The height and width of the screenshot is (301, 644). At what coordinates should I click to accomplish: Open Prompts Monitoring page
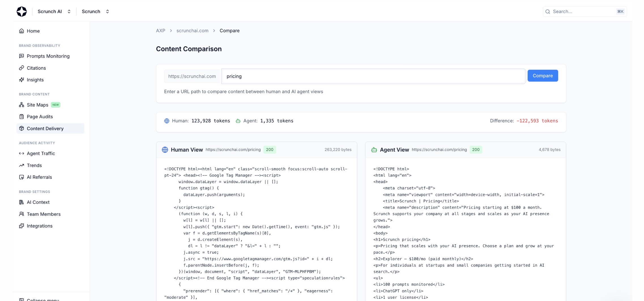[x=50, y=56]
